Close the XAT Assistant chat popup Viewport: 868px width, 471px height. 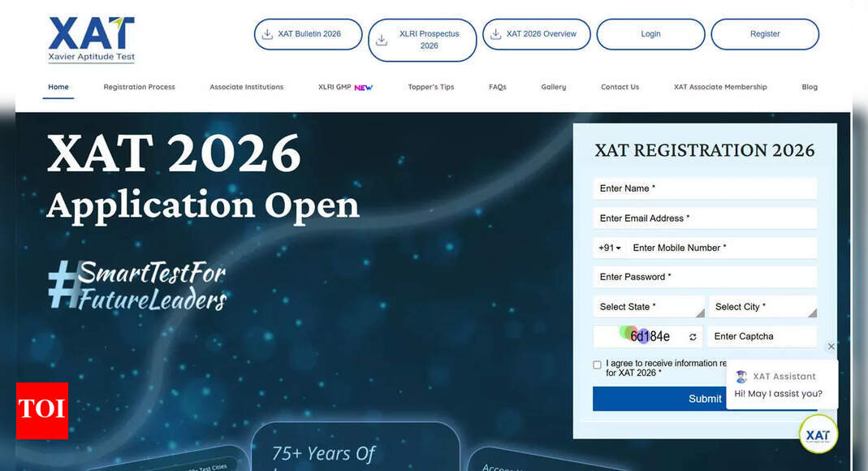pyautogui.click(x=831, y=347)
